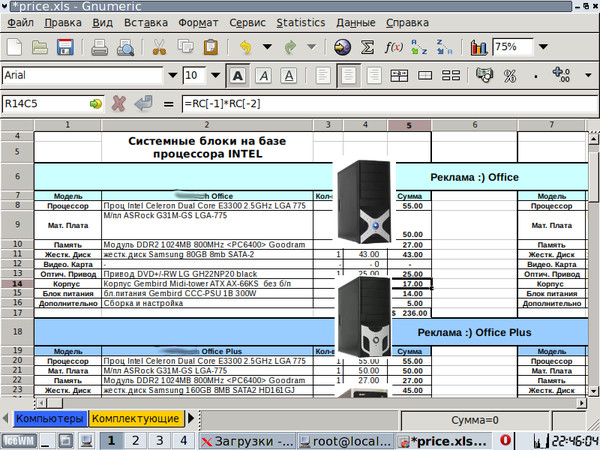Insert Sum function sigma icon
This screenshot has width=600, height=450.
[x=367, y=47]
